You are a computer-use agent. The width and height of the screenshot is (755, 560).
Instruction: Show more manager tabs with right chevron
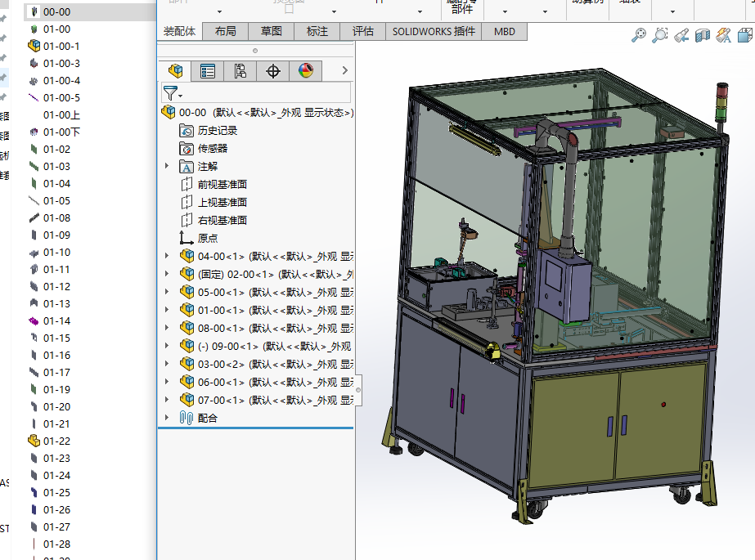pos(345,71)
